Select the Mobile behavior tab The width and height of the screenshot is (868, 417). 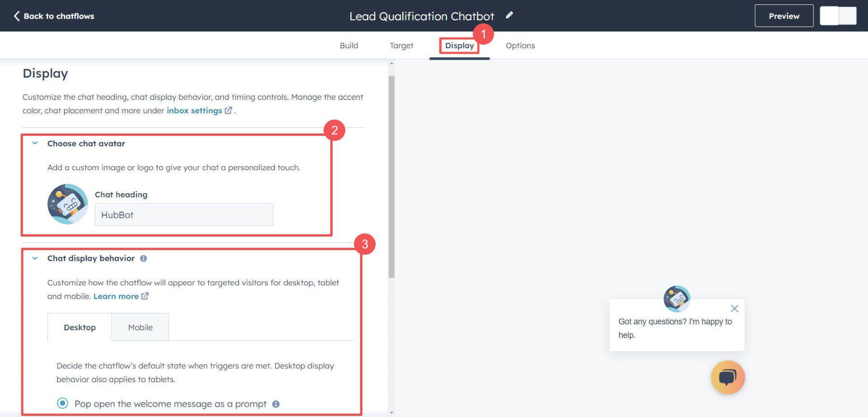(140, 327)
